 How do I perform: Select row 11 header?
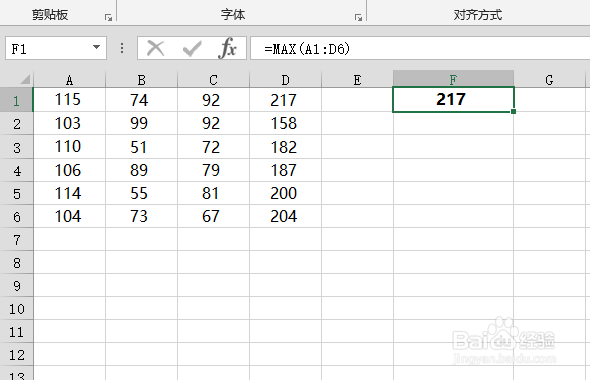click(17, 331)
